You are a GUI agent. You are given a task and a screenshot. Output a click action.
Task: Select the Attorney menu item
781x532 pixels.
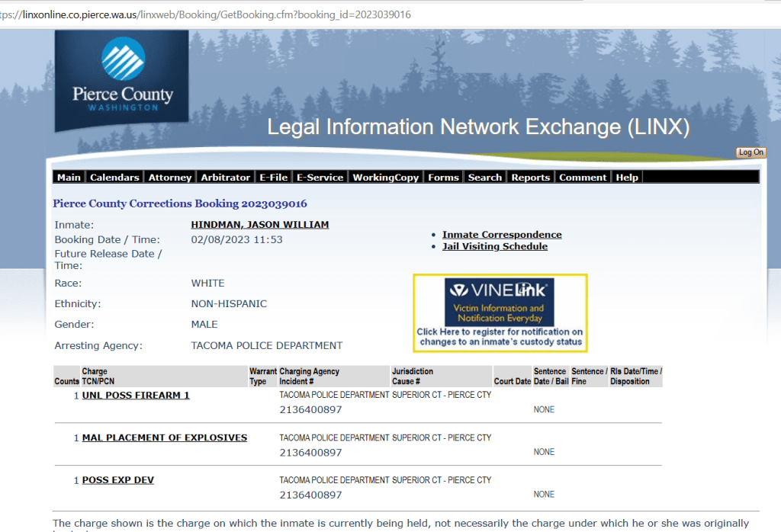pyautogui.click(x=169, y=177)
